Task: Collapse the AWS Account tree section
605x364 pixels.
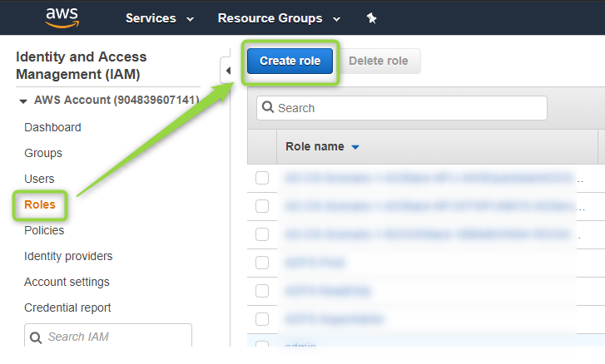Action: tap(23, 101)
